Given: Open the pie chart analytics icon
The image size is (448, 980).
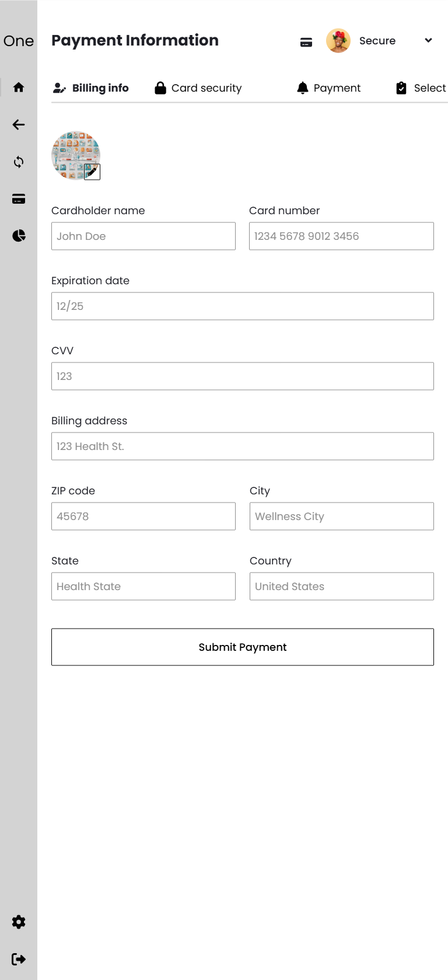Looking at the screenshot, I should point(19,236).
